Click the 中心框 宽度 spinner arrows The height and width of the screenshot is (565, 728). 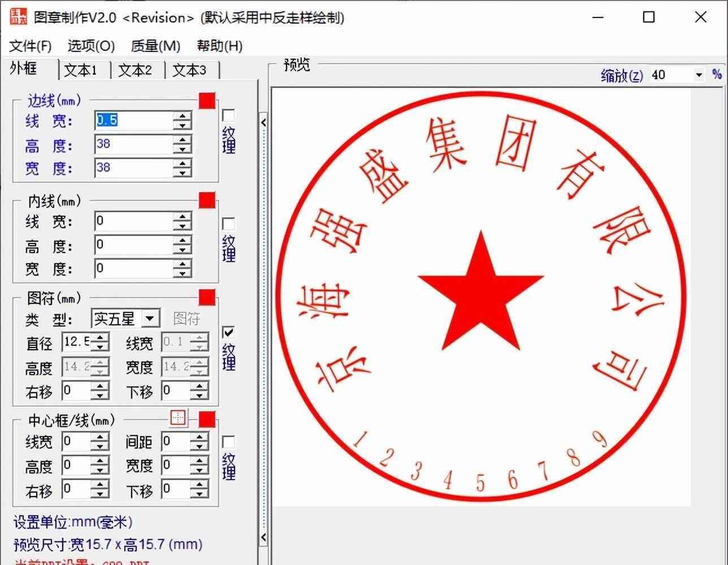(x=200, y=466)
